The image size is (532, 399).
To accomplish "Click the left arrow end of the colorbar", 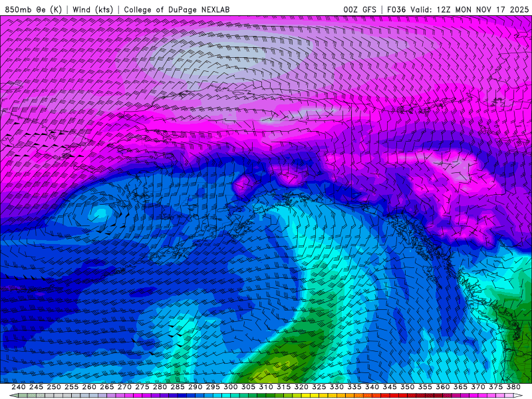I will (13, 396).
